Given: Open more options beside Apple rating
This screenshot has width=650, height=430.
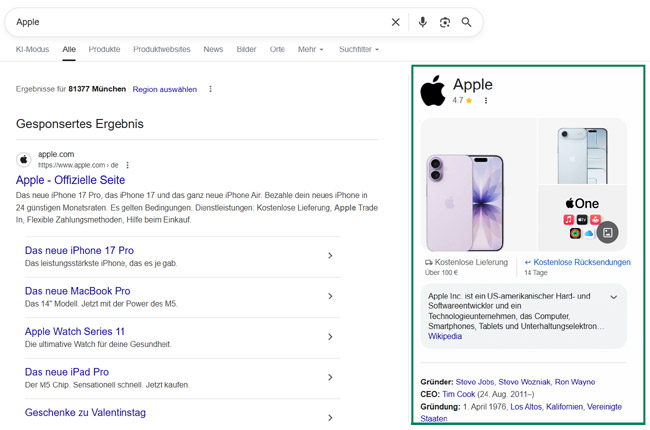Looking at the screenshot, I should pyautogui.click(x=486, y=101).
